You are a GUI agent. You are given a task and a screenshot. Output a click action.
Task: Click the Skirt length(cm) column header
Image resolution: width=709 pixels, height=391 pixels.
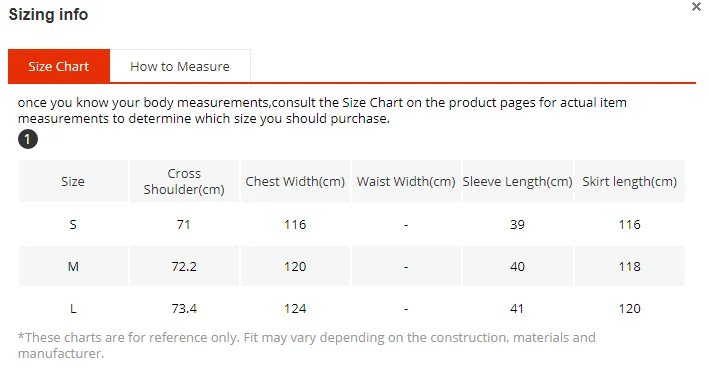click(629, 181)
